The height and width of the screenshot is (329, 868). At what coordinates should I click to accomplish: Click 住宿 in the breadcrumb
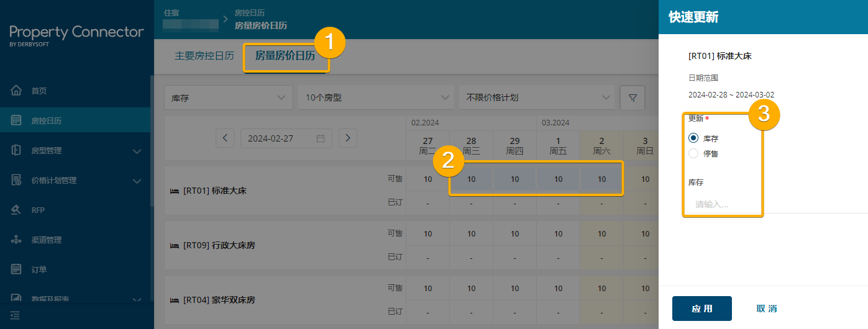171,12
